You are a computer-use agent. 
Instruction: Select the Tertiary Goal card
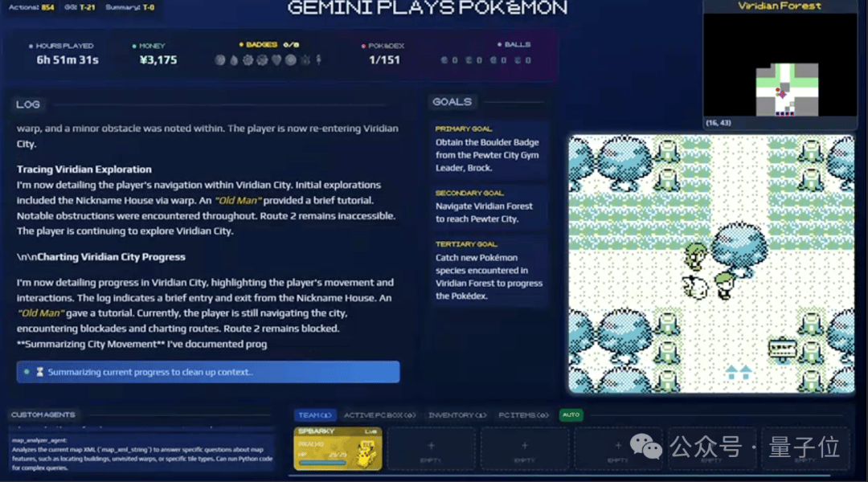(489, 270)
